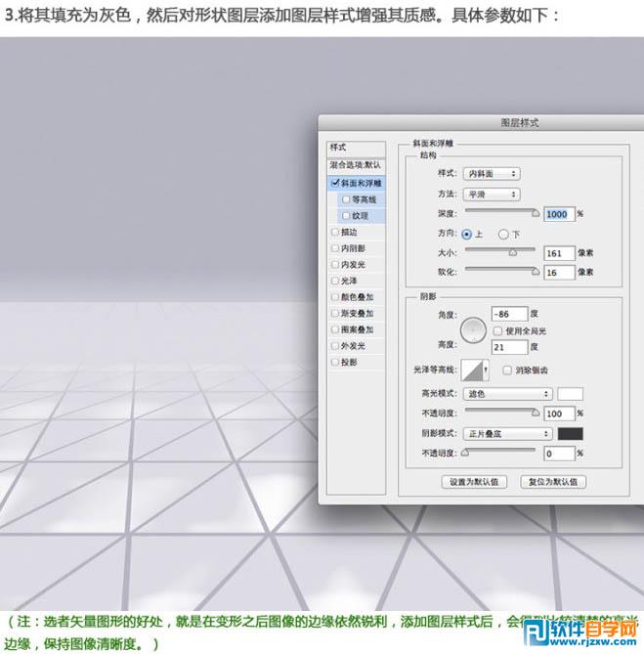Select the 斜面和浮雕 row label
644x654 pixels.
coord(362,183)
